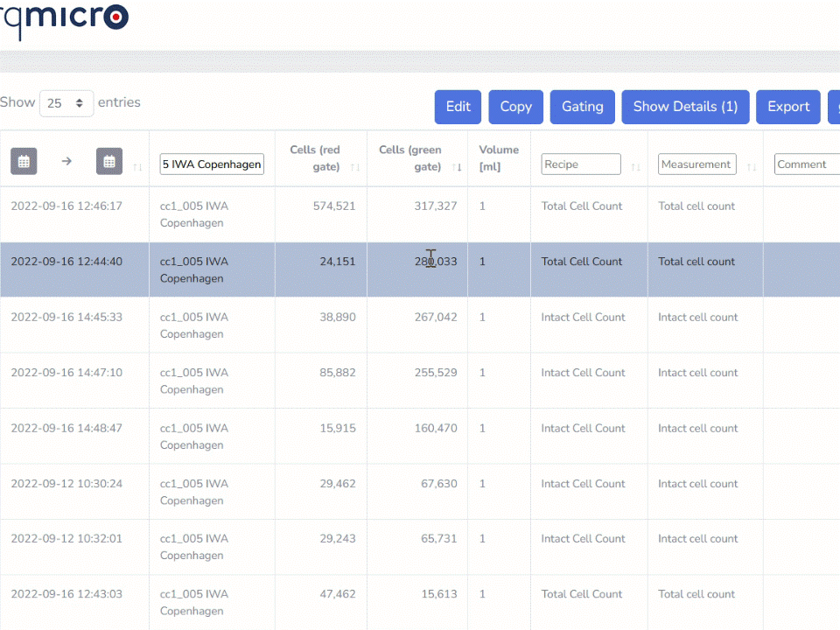Click the Cells (green gate) header text

pos(409,158)
